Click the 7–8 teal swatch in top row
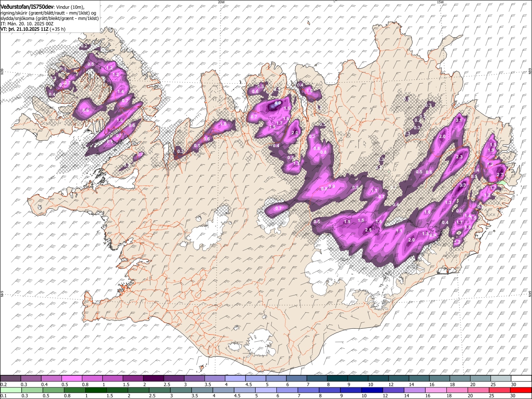The height and width of the screenshot is (399, 532). 316,378
